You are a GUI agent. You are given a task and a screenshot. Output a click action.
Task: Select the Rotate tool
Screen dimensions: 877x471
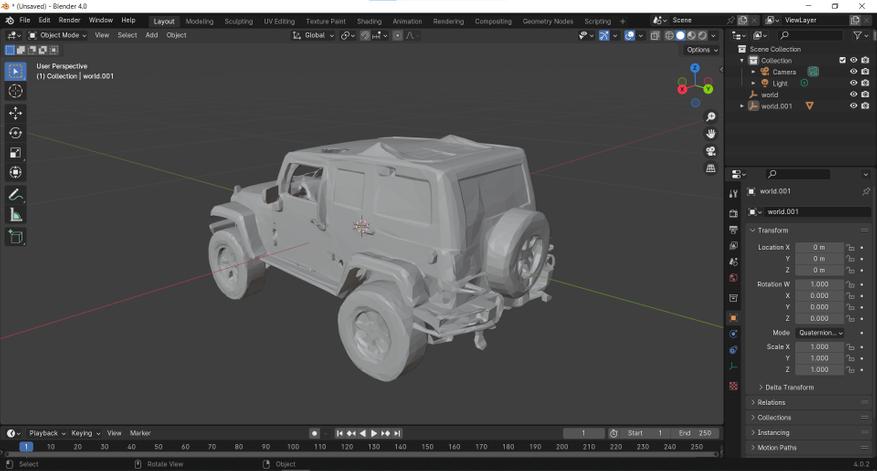point(15,133)
